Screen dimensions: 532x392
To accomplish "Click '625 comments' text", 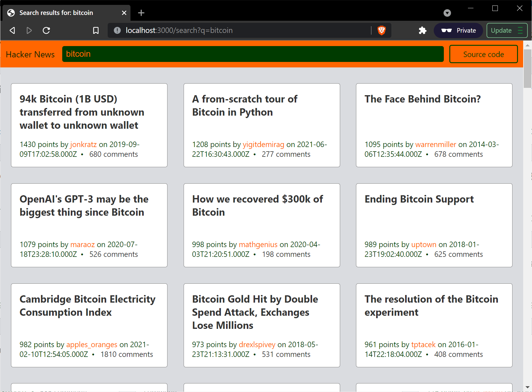I will pos(458,254).
